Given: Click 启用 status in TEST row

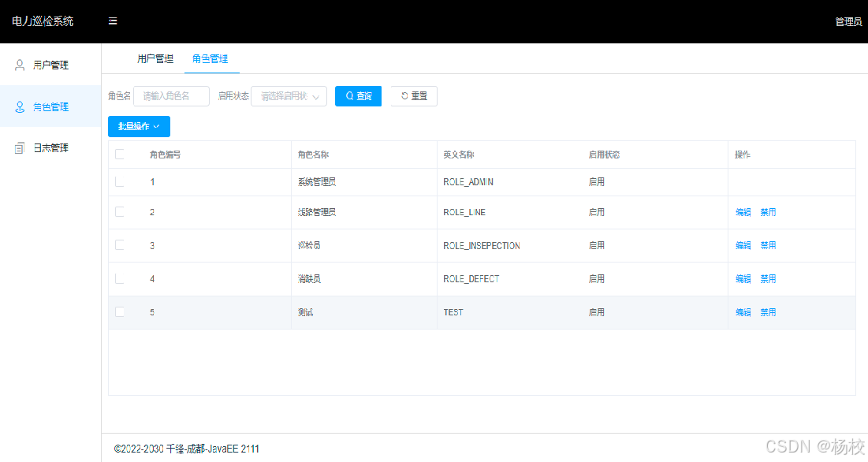Looking at the screenshot, I should pos(596,312).
